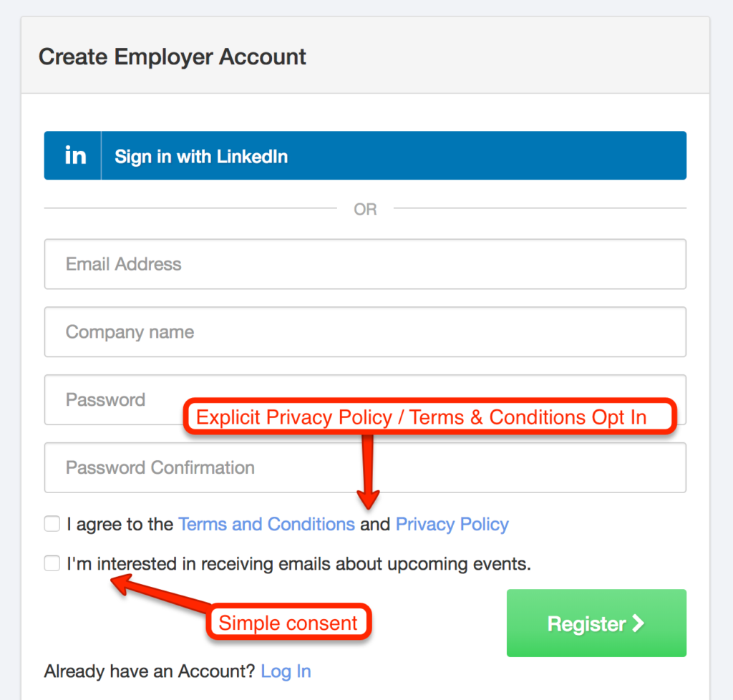Click the chevron arrow inside Register
The image size is (733, 700).
coord(639,623)
